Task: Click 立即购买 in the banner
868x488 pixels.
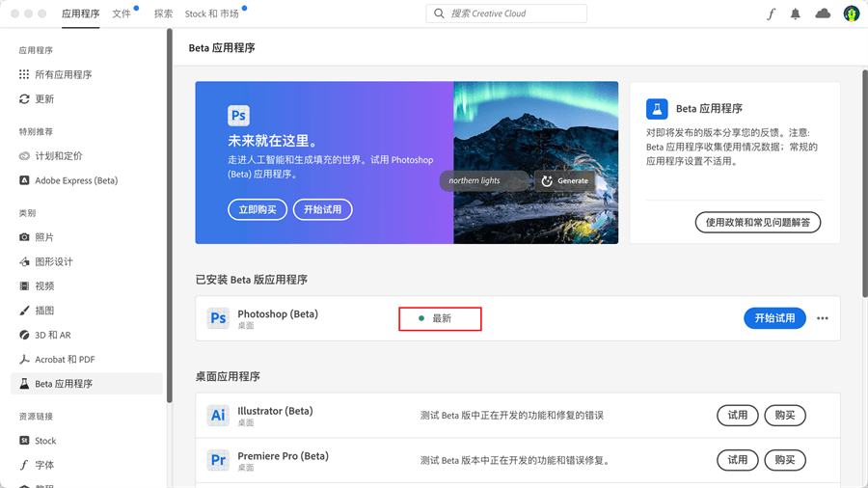Action: 258,209
